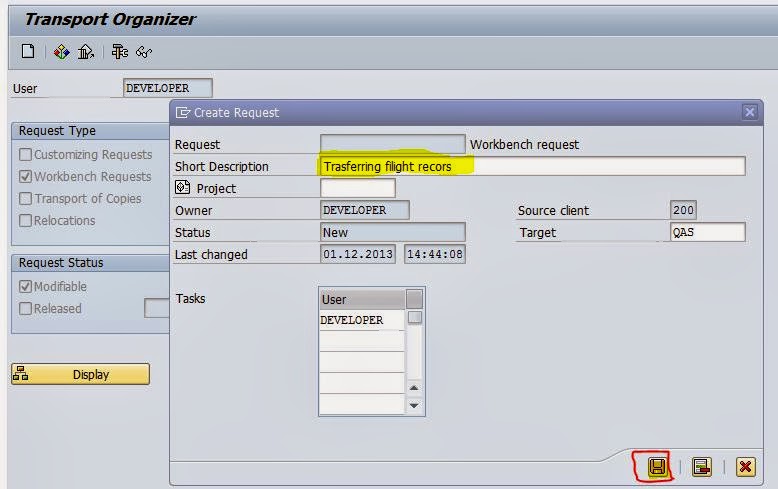The width and height of the screenshot is (778, 489).
Task: Tick the Relocations checkbox
Action: (x=25, y=220)
